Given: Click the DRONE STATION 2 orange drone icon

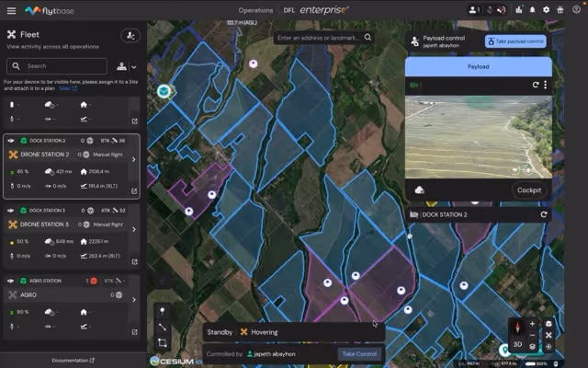Looking at the screenshot, I should [13, 155].
